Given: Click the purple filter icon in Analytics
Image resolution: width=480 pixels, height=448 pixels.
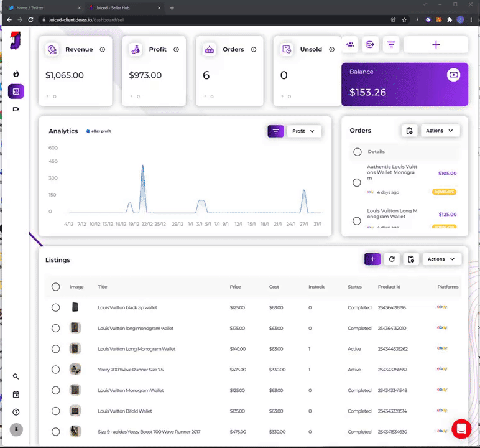Looking at the screenshot, I should [275, 131].
